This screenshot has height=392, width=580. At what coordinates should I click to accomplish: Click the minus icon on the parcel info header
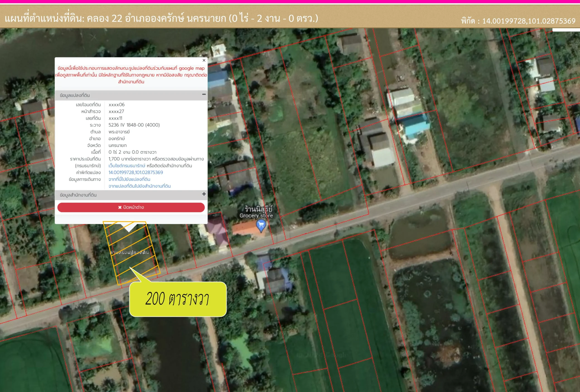pos(204,94)
